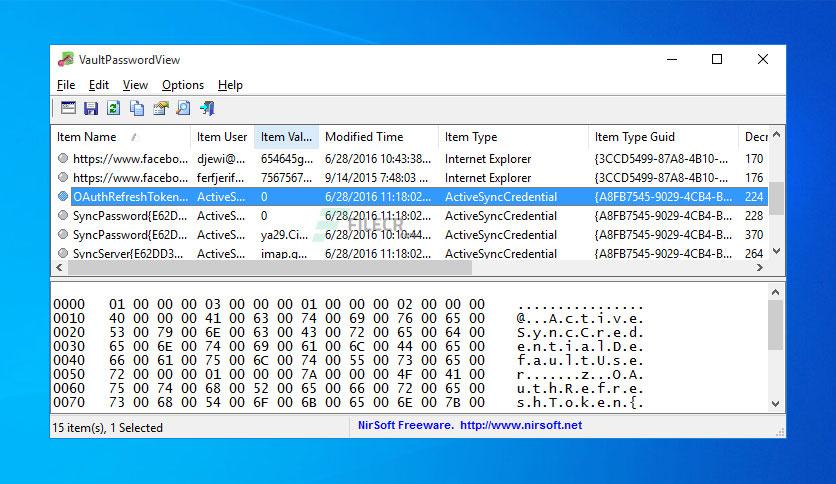Click the row icon beside the djewi@ entry

click(63, 158)
